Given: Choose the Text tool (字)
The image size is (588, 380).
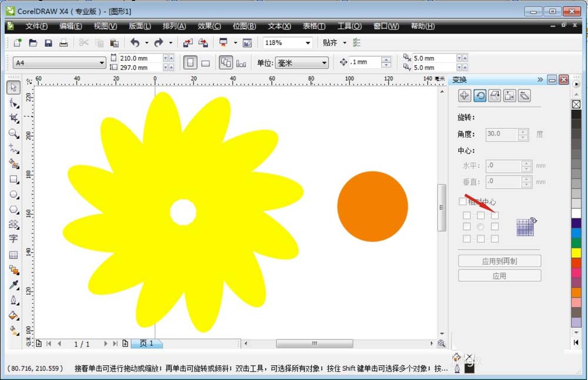Looking at the screenshot, I should tap(14, 239).
